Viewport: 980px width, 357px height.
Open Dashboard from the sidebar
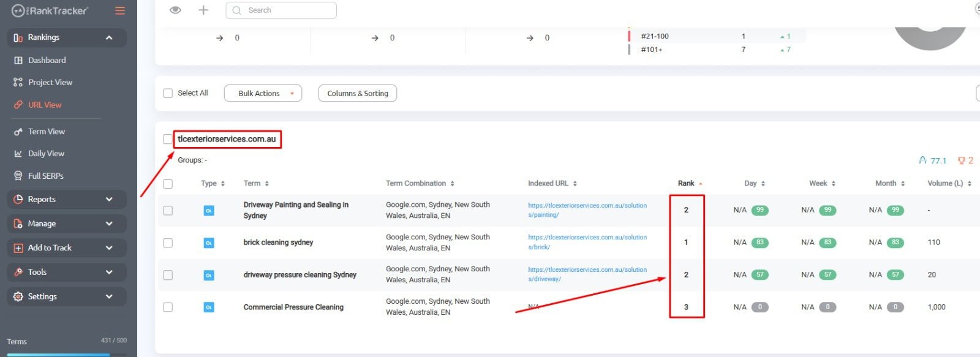[47, 60]
